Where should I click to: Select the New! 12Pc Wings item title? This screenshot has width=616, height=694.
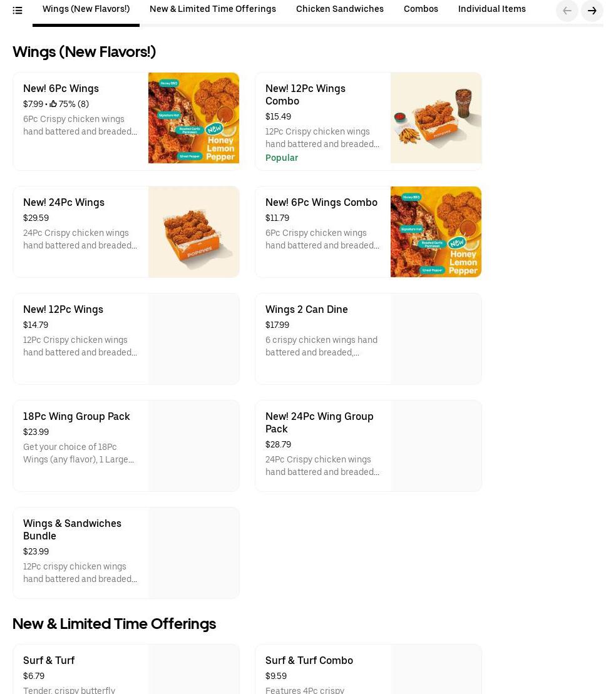[63, 310]
